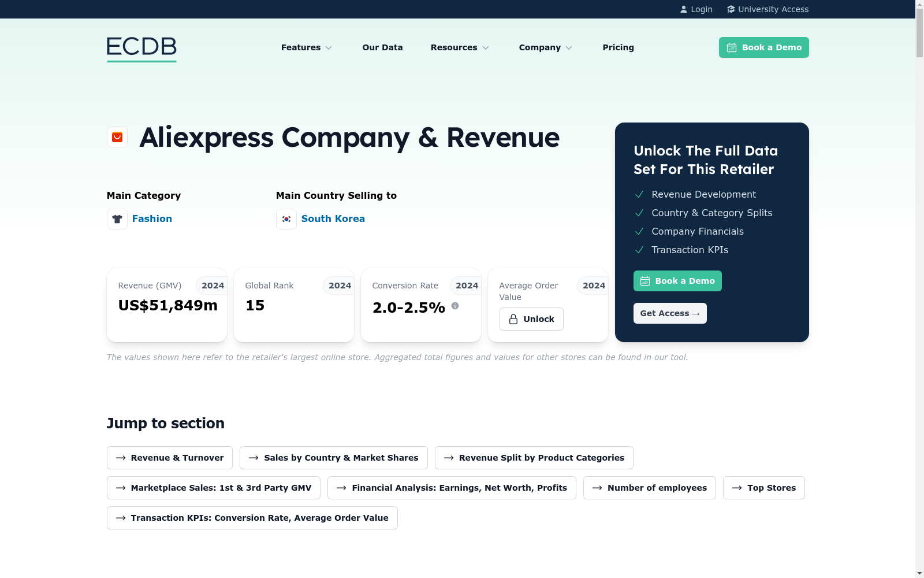Open University Access link

coord(768,9)
